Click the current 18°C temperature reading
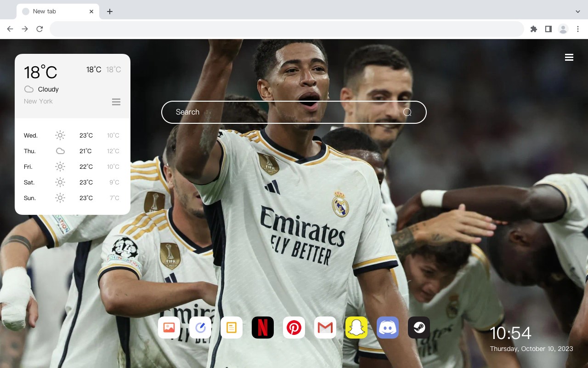The image size is (588, 368). coord(40,72)
